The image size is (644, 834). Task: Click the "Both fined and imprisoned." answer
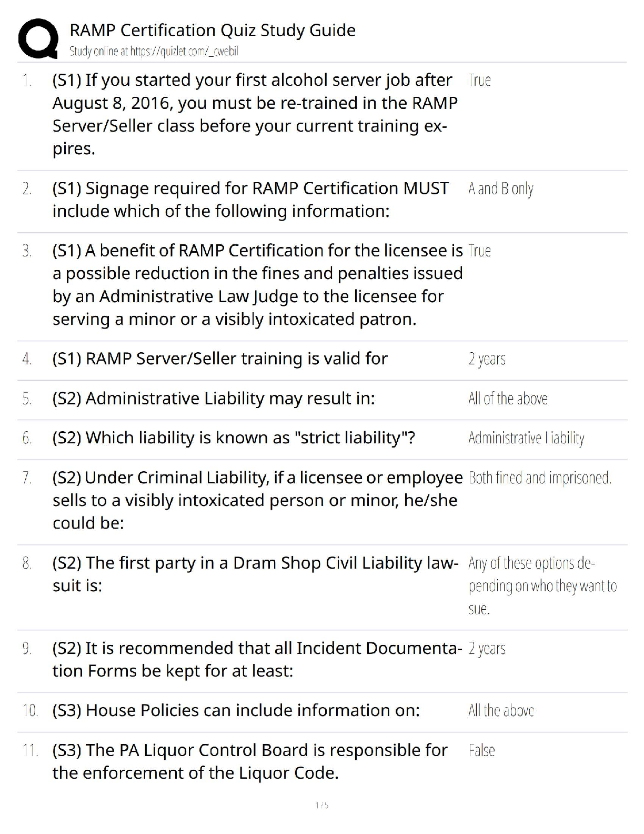pos(539,478)
